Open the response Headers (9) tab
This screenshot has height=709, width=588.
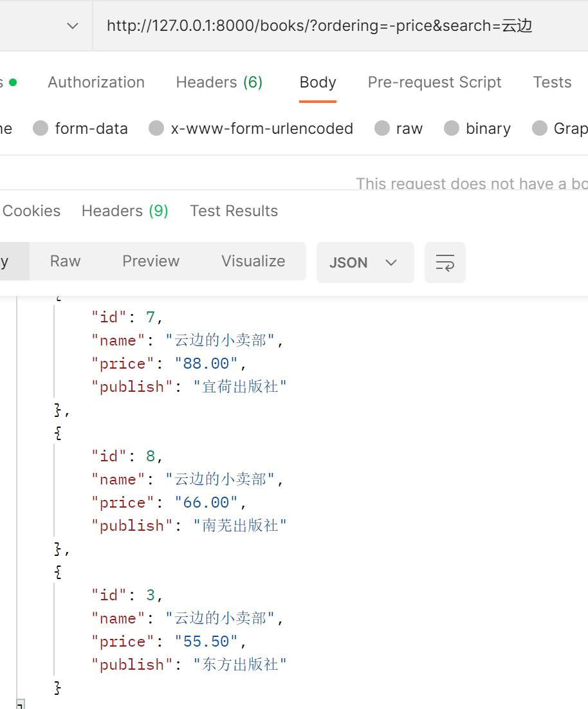click(x=125, y=211)
